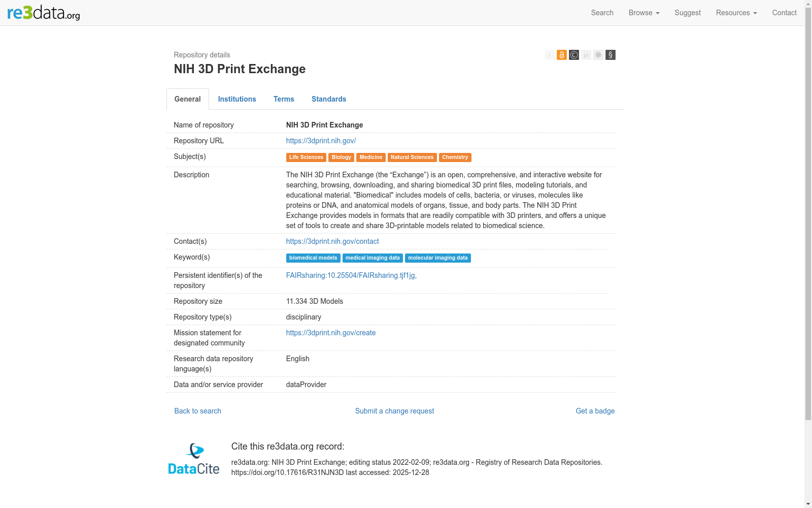The height and width of the screenshot is (508, 812).
Task: Click the Natural Sciences subject tag
Action: point(412,157)
